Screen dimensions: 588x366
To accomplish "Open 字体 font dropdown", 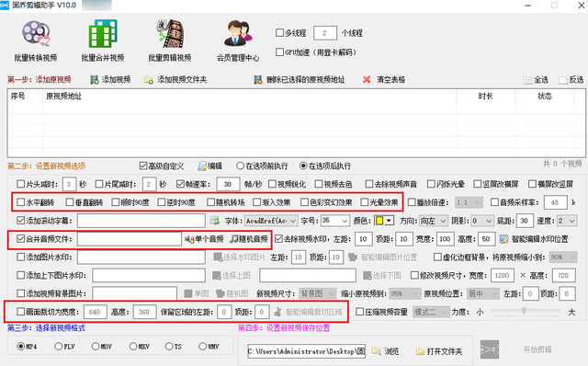I will pyautogui.click(x=272, y=221).
